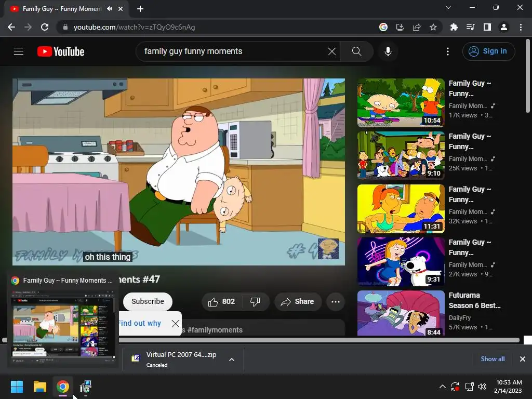This screenshot has width=532, height=399.
Task: Like the video with thumbs up
Action: pos(221,302)
